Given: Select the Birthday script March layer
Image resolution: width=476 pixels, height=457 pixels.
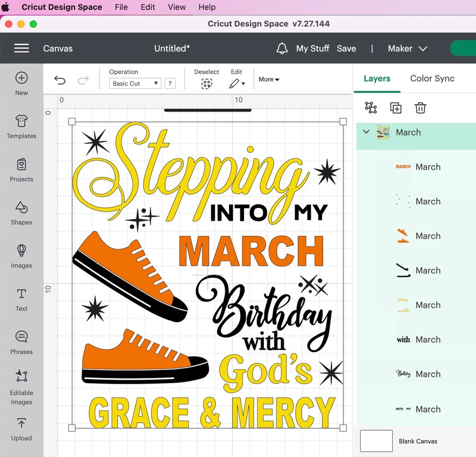Looking at the screenshot, I should click(x=416, y=374).
